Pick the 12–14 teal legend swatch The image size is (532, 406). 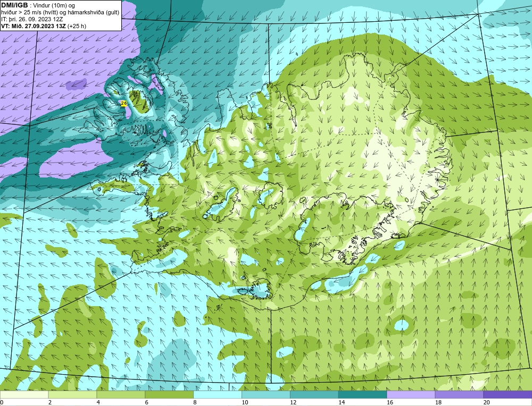point(314,394)
